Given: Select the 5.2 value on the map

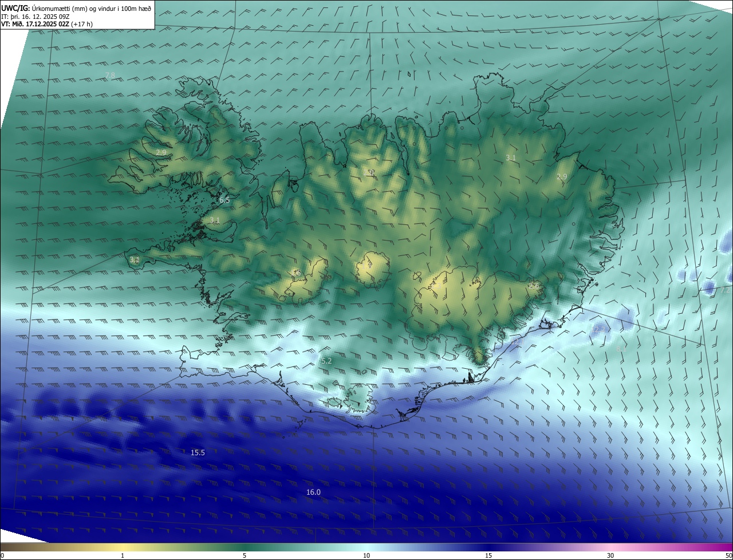Looking at the screenshot, I should point(326,361).
